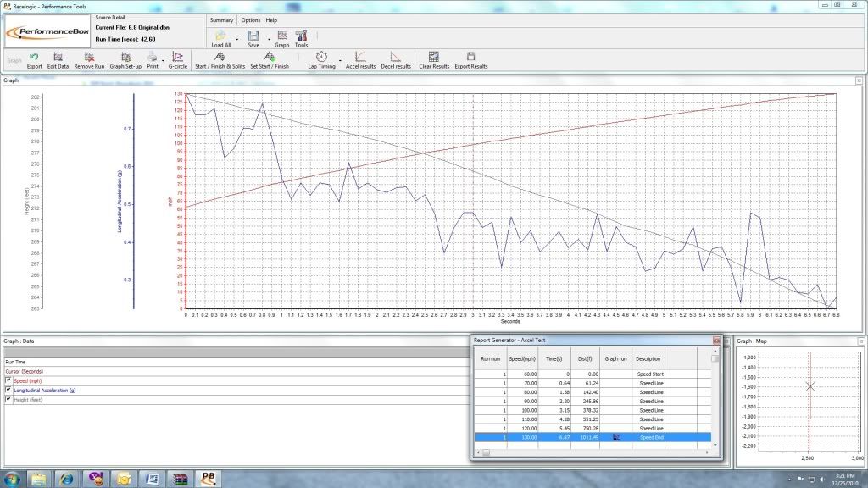Click the 2.20 time cell

click(x=554, y=401)
